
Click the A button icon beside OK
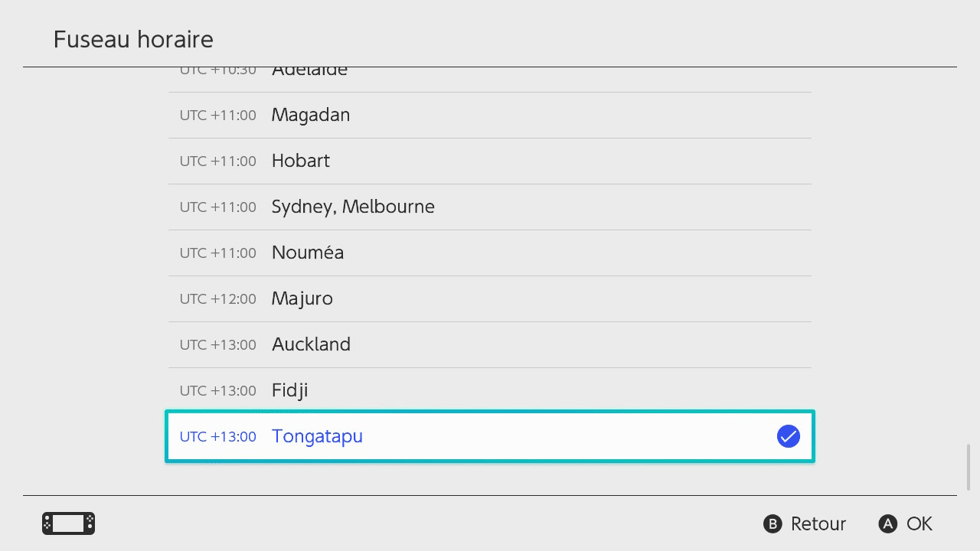[887, 523]
